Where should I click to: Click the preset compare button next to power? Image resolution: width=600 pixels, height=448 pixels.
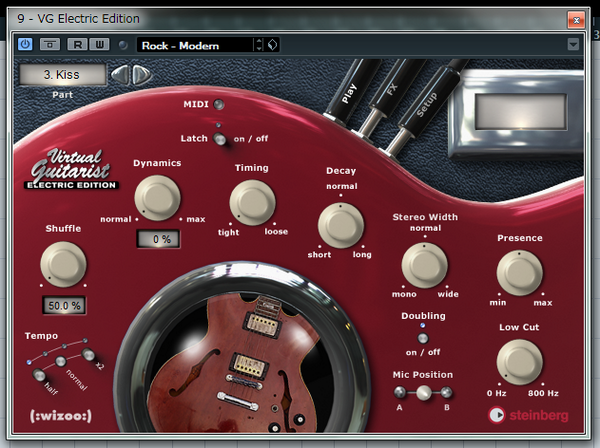[x=50, y=44]
